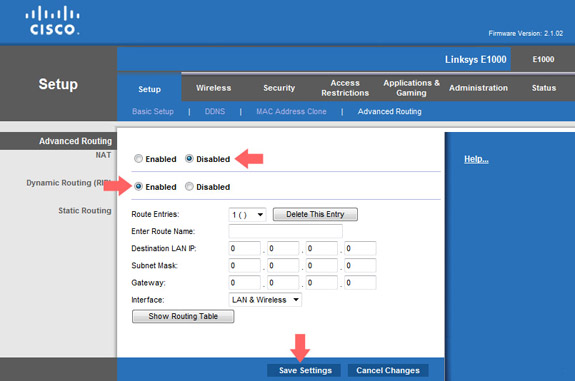575x381 pixels.
Task: Open the Access Restrictions tab
Action: point(345,88)
